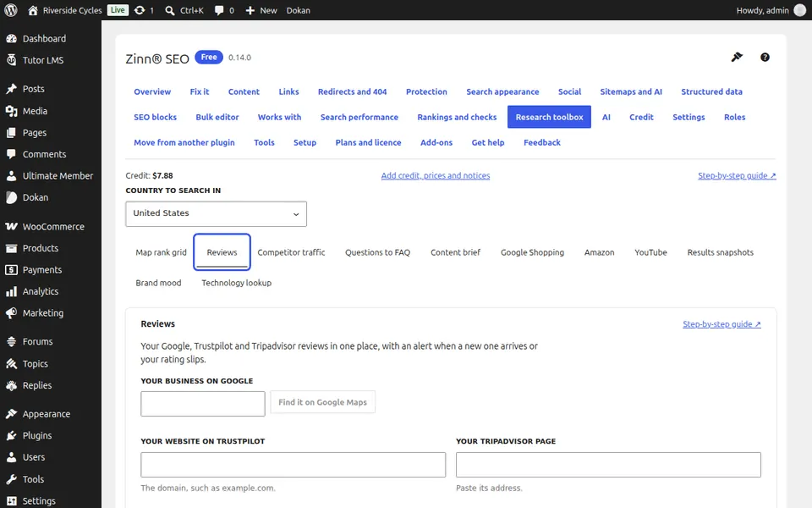The image size is (812, 508).
Task: Click the Tutor LMS sidebar icon
Action: pos(11,60)
